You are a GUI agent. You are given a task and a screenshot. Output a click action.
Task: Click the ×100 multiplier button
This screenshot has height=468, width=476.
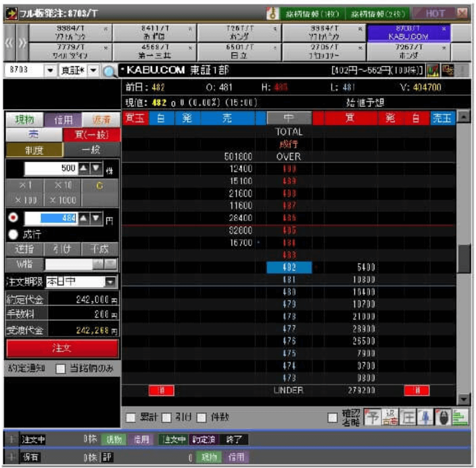click(25, 200)
